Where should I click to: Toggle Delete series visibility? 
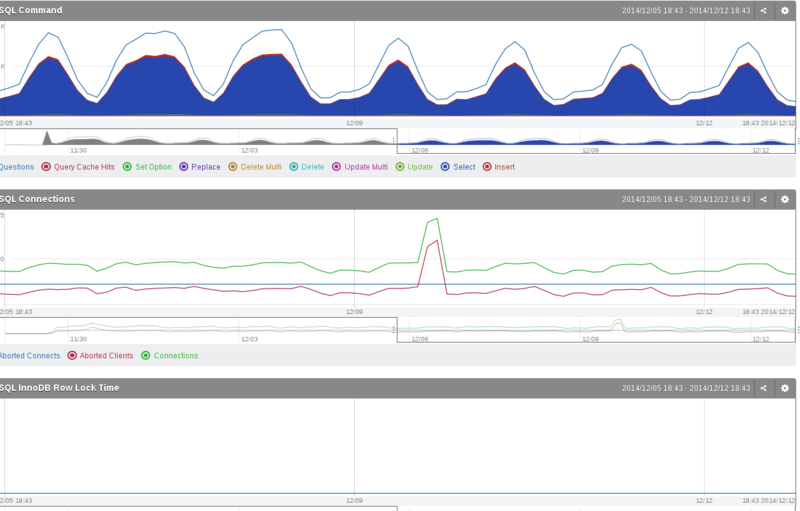307,167
